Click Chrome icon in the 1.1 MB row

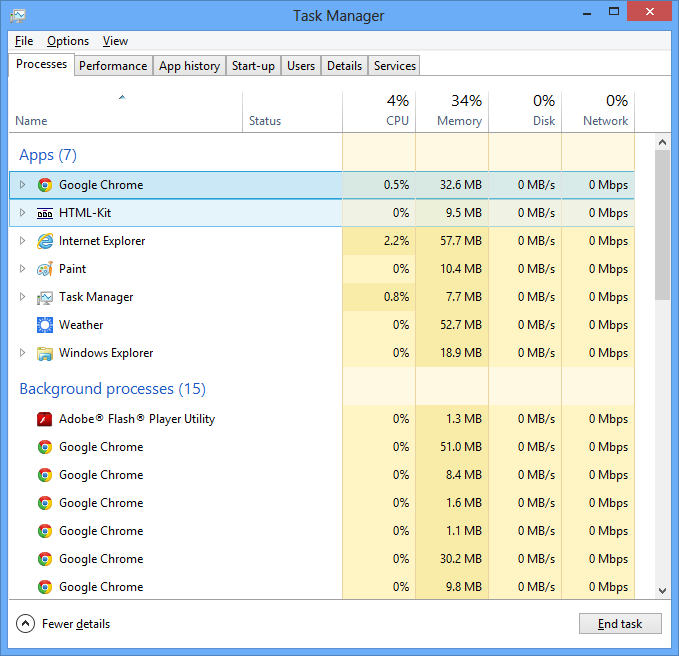click(45, 531)
